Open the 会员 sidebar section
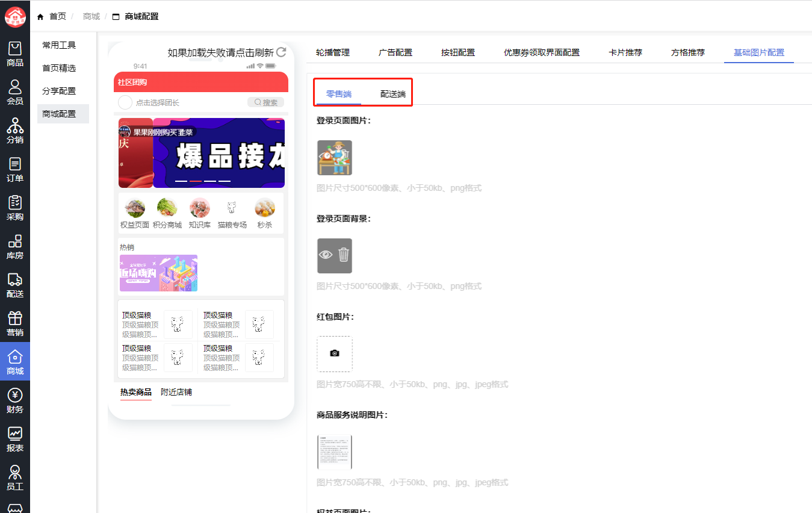Screen dimensions: 812x513 point(15,93)
